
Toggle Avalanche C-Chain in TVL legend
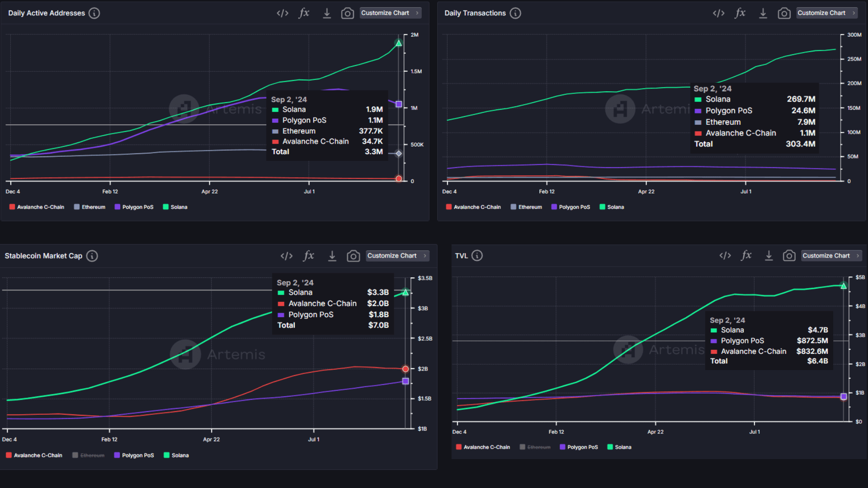click(483, 447)
